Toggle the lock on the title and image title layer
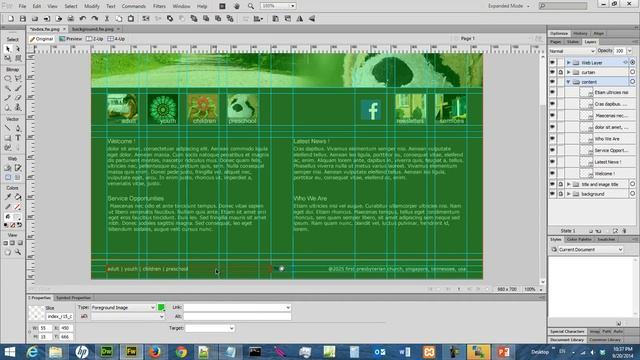The width and height of the screenshot is (640, 360). coord(561,184)
